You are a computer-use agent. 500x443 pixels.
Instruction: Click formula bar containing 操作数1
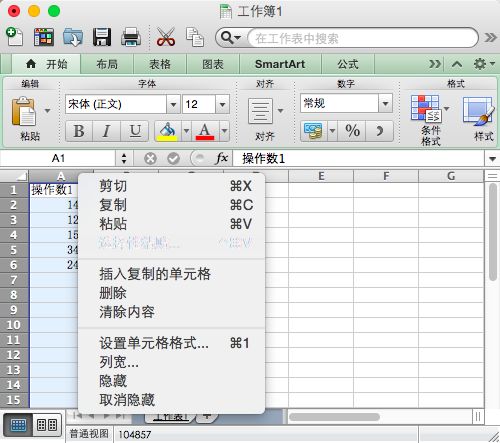pyautogui.click(x=359, y=158)
